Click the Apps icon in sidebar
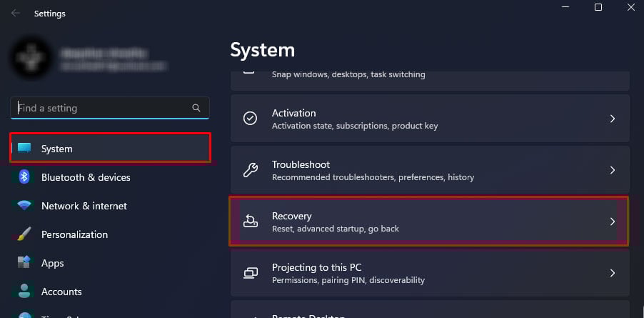Screen dimensions: 644x318 pos(24,263)
